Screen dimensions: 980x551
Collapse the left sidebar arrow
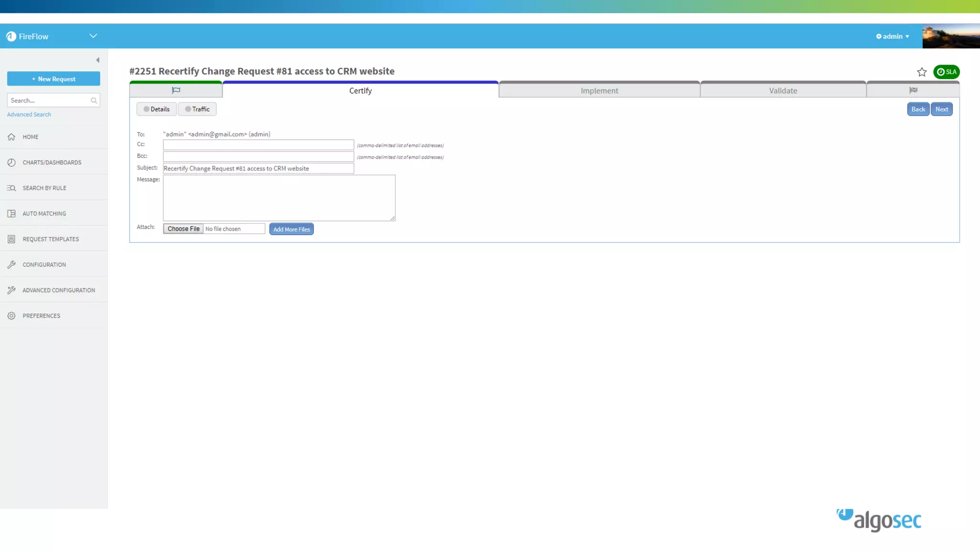[98, 60]
